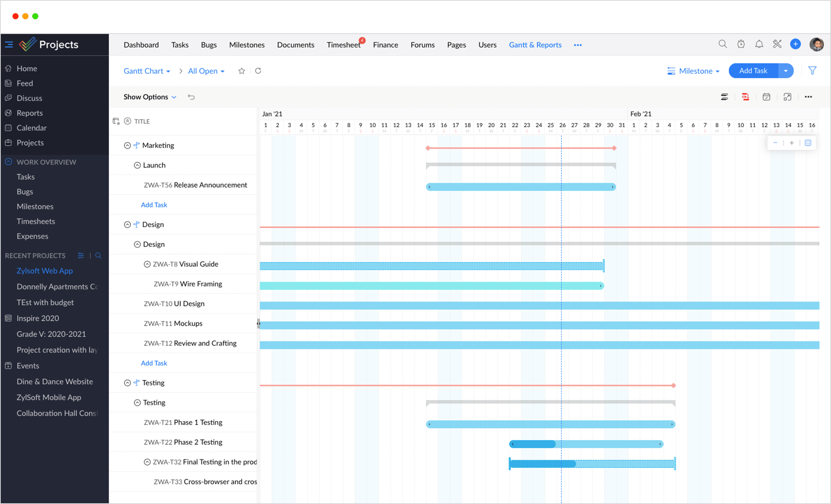The image size is (831, 504).
Task: Collapse all rows icon next to TITLE
Action: pos(128,121)
